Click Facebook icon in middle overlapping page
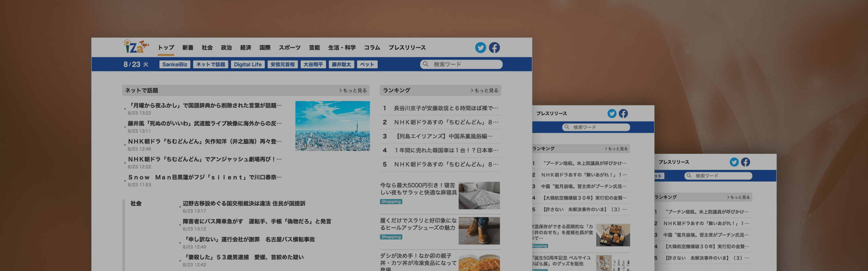This screenshot has height=271, width=868. [623, 113]
